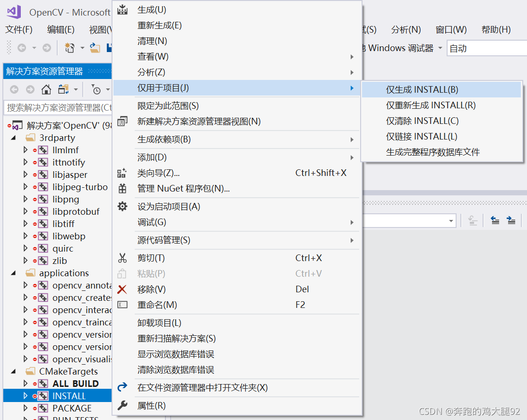Collapse the applications folder

(13, 273)
